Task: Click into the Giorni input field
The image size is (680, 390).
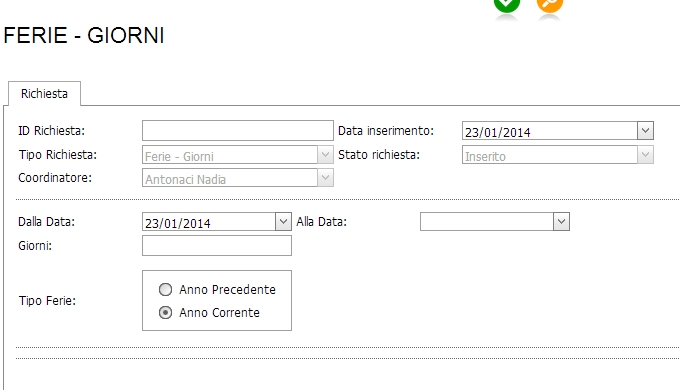Action: pyautogui.click(x=217, y=246)
